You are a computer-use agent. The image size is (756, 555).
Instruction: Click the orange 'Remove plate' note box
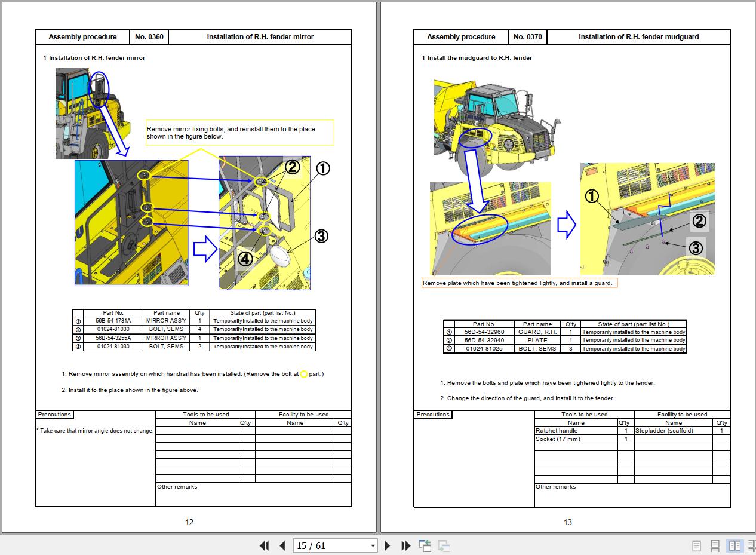pyautogui.click(x=519, y=283)
